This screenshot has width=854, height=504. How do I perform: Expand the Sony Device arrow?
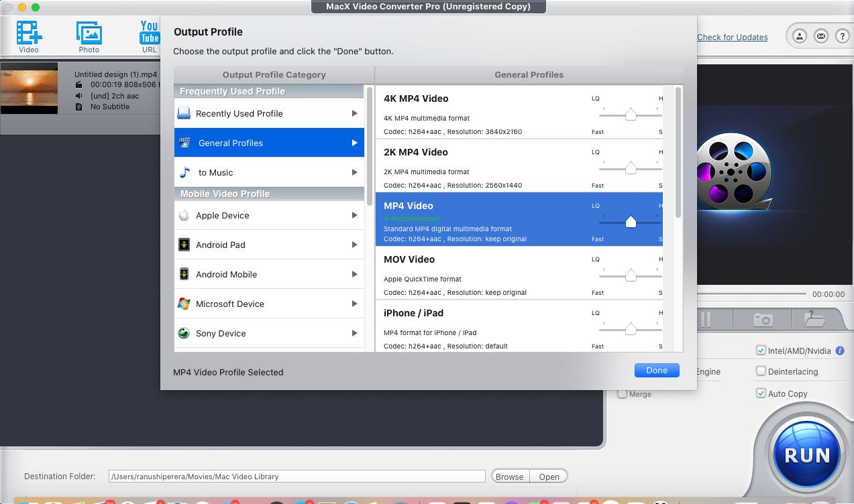coord(354,333)
